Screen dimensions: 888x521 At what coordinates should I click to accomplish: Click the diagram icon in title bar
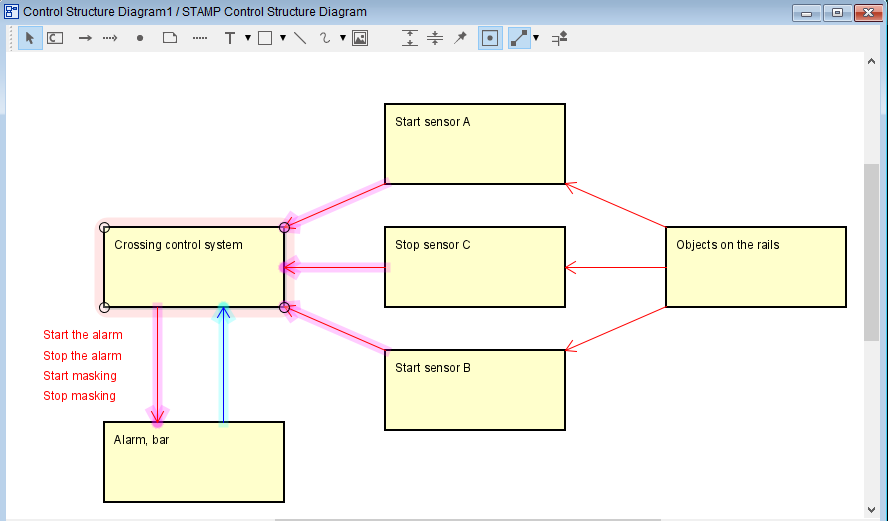pyautogui.click(x=11, y=11)
